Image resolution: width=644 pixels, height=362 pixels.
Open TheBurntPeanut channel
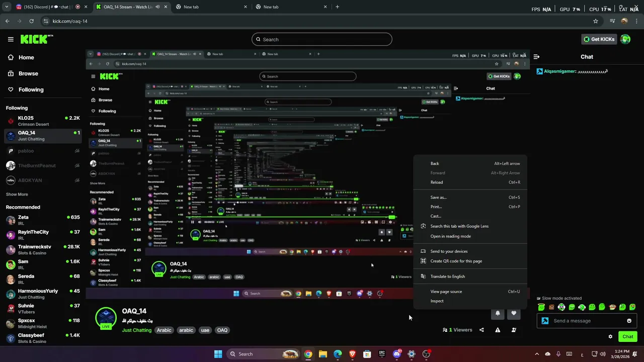42,165
